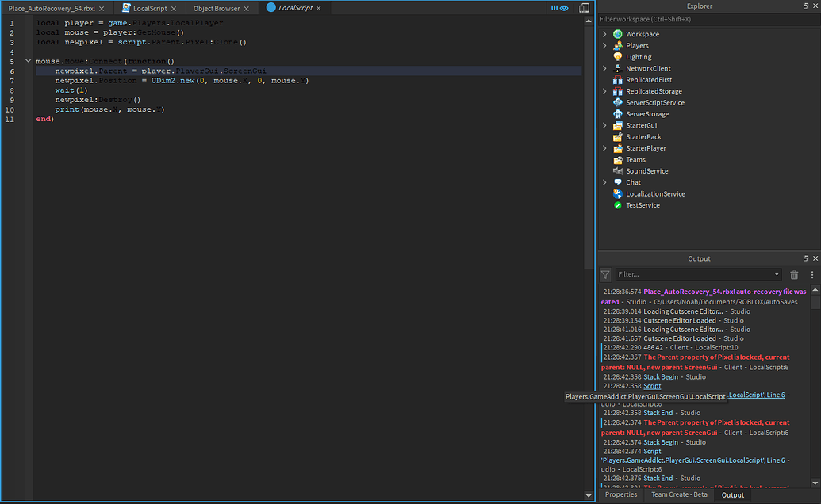Click the Chat bubble icon

[618, 182]
